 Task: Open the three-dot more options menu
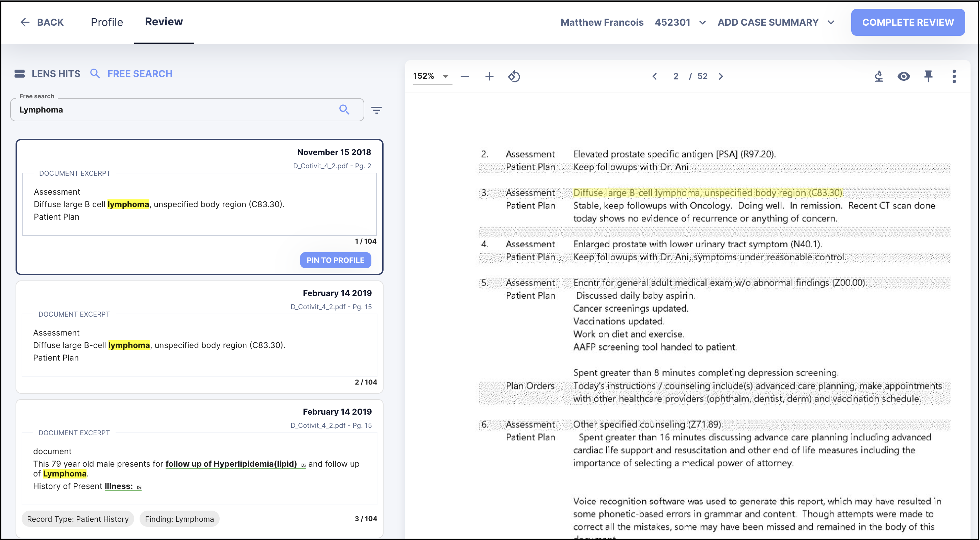tap(954, 76)
